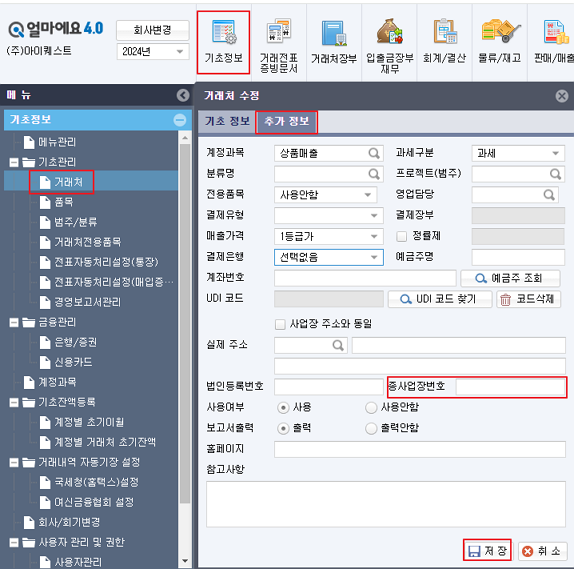Viewport: 574px width, 569px height.
Task: Click the 홈페이지 input field
Action: coord(420,449)
